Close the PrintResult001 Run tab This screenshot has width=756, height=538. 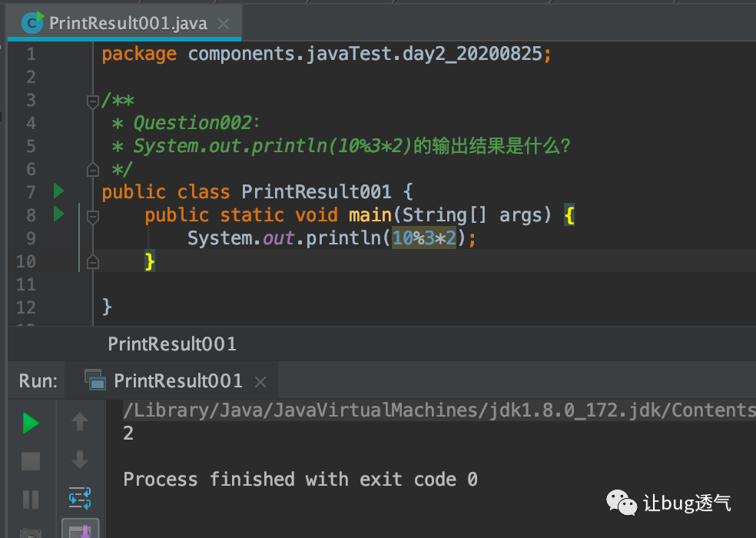[260, 382]
